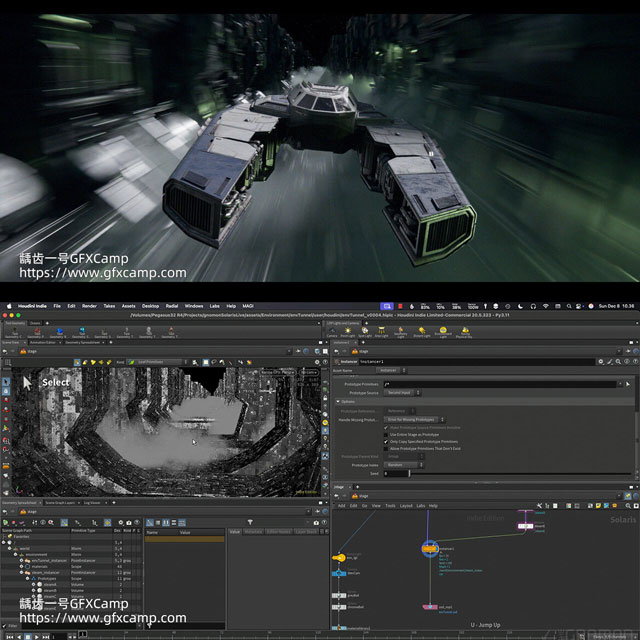
Task: Click the Spot Light shelf tool
Action: 364,331
